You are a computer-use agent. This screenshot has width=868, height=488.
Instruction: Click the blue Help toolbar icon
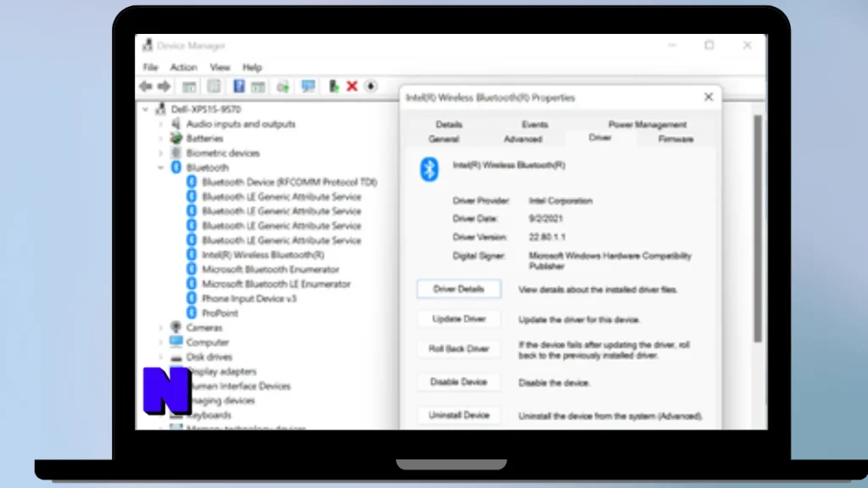tap(238, 86)
